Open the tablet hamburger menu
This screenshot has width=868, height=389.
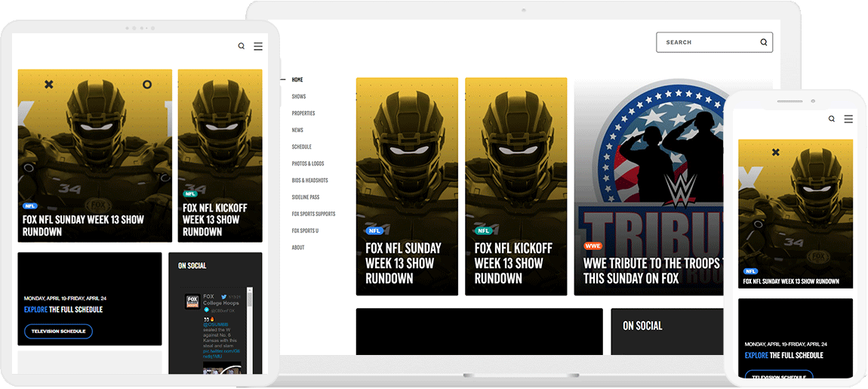point(258,47)
